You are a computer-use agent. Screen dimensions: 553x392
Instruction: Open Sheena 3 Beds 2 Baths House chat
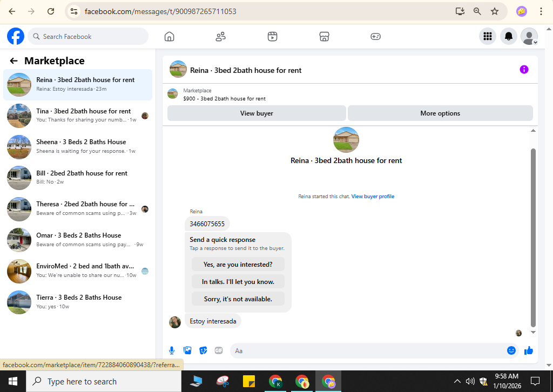[78, 147]
